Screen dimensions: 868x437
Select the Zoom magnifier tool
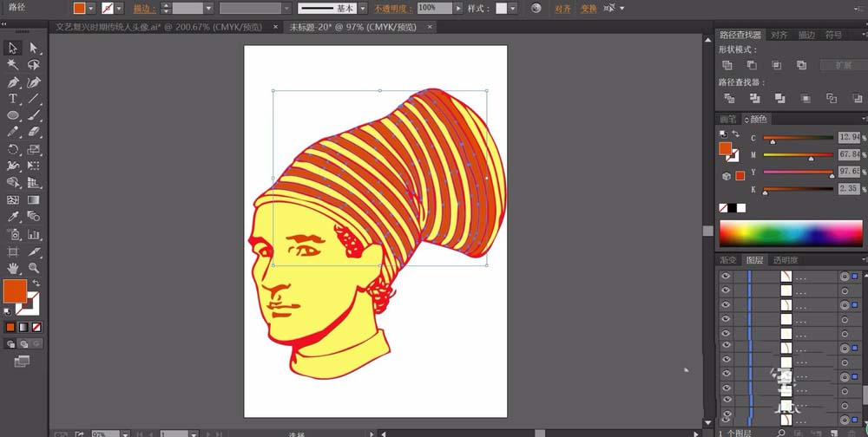click(x=34, y=268)
